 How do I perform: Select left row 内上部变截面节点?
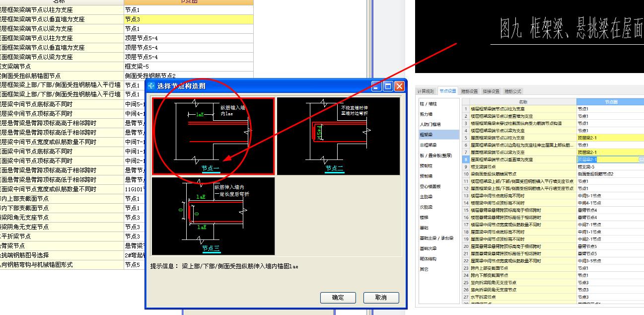click(x=62, y=198)
